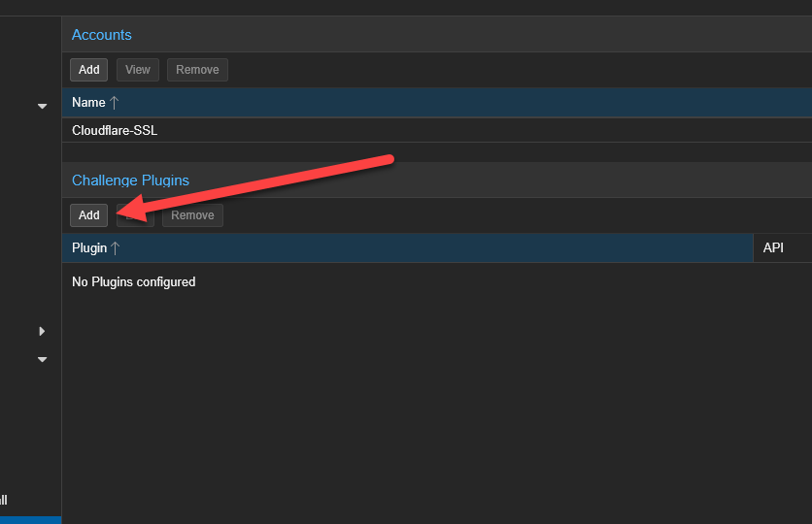Select the blue highlighted sidebar entry
This screenshot has width=812, height=524.
coord(30,520)
